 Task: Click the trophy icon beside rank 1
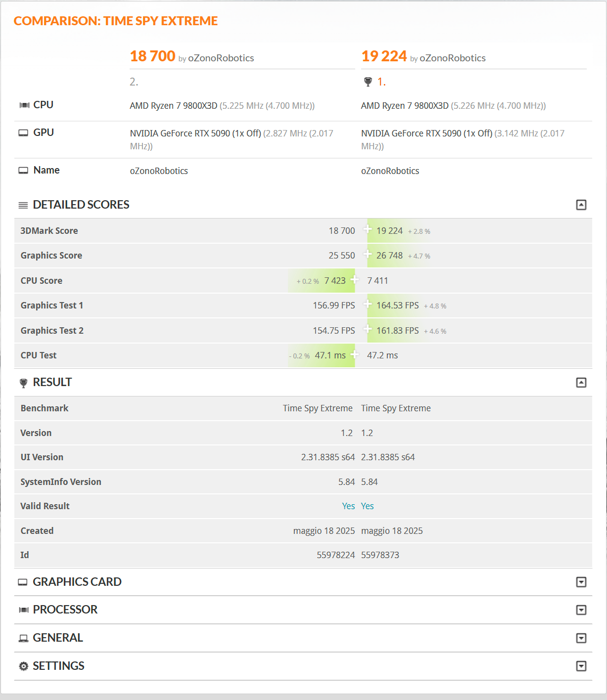368,82
